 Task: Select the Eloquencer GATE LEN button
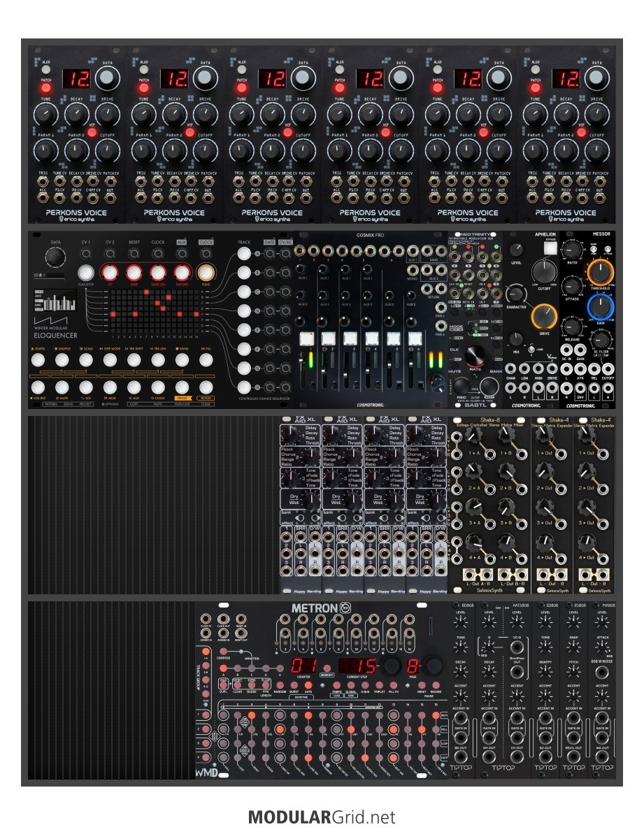point(157,273)
